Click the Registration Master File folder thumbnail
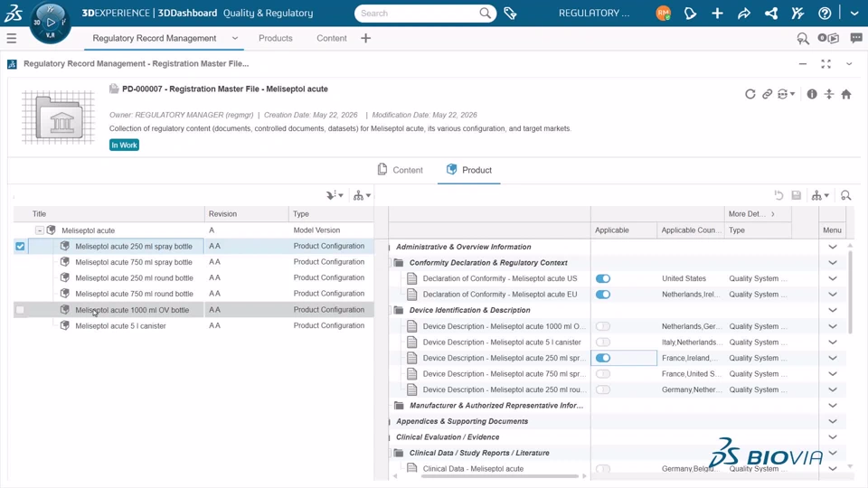 click(58, 117)
